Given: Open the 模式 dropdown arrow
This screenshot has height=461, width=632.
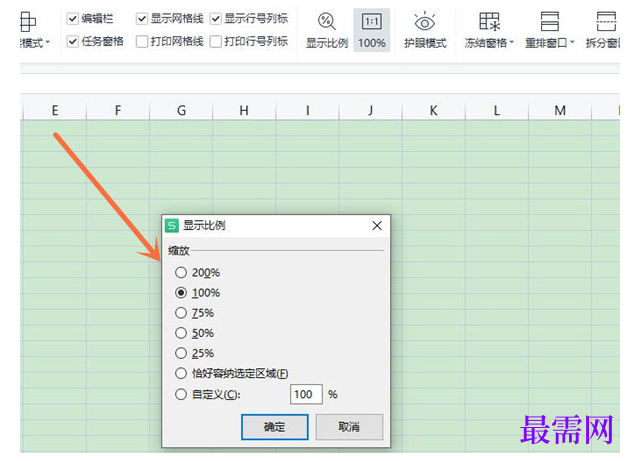Looking at the screenshot, I should (x=48, y=42).
